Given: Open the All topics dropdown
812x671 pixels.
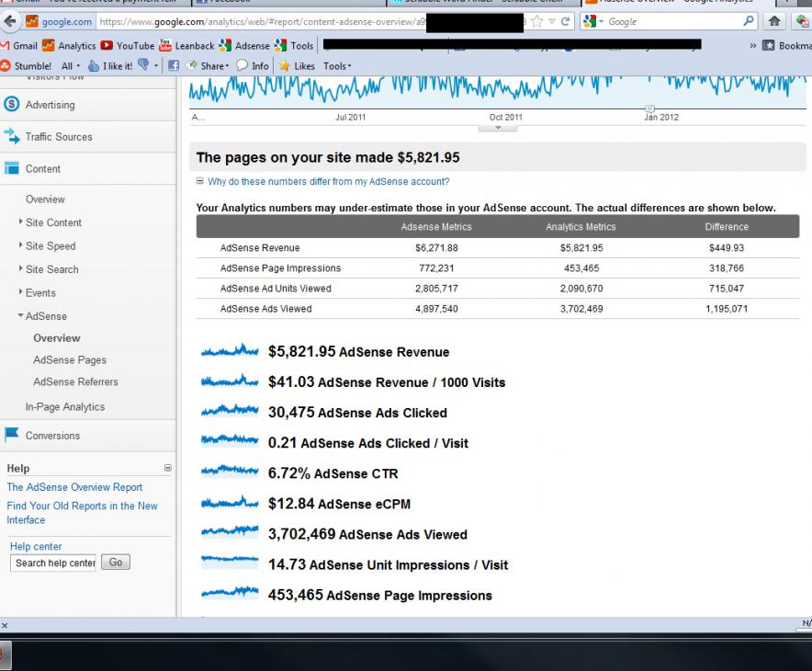Looking at the screenshot, I should (x=71, y=66).
